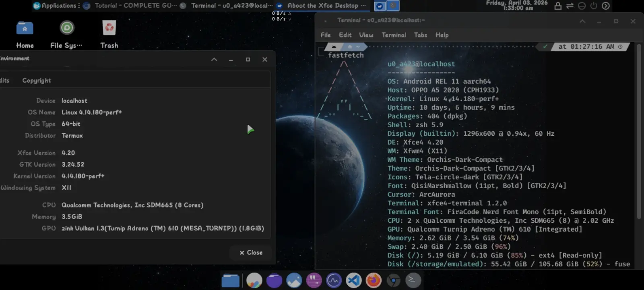Click the GPU zink Vulkan value in About dialog
The image size is (644, 290).
[163, 228]
